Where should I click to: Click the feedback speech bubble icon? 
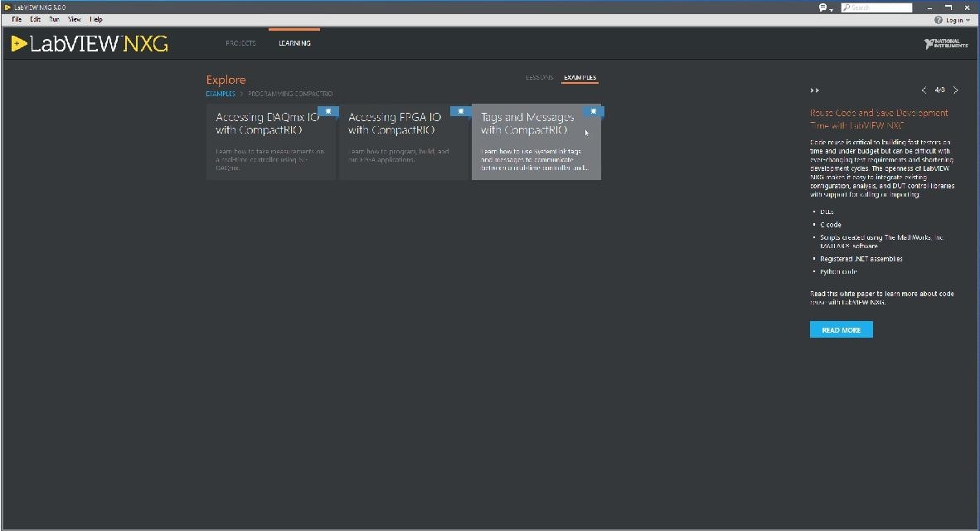coord(823,7)
